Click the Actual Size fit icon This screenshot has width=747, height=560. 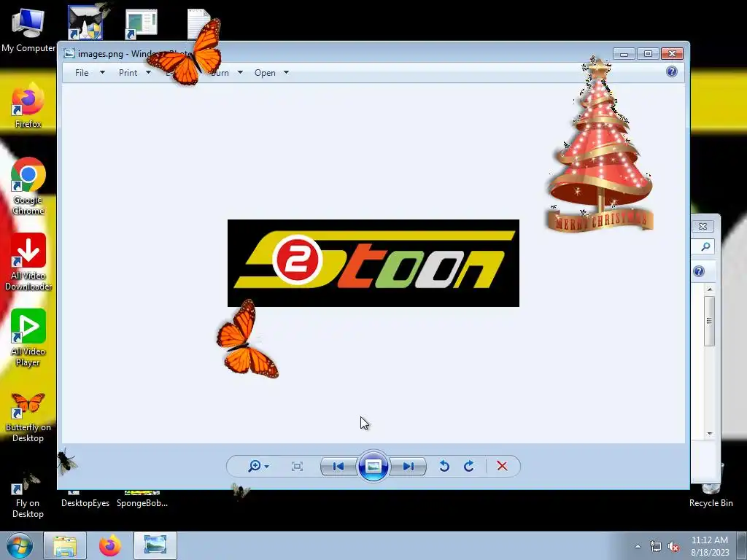(297, 466)
